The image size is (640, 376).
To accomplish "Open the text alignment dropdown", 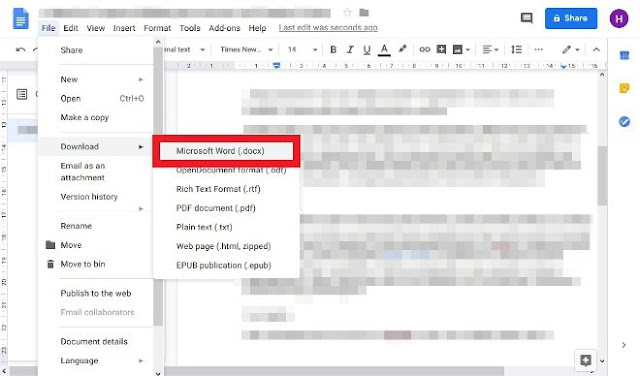I will (x=490, y=50).
